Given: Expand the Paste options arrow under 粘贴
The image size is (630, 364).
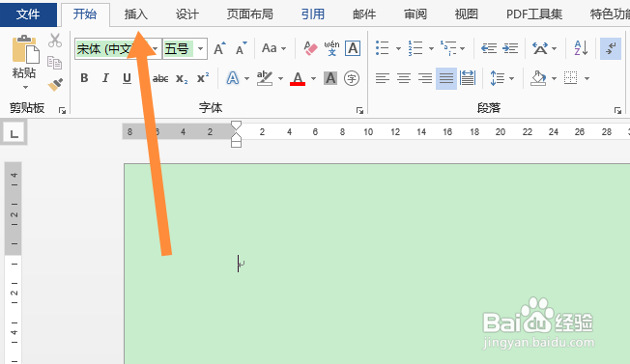Looking at the screenshot, I should point(25,88).
